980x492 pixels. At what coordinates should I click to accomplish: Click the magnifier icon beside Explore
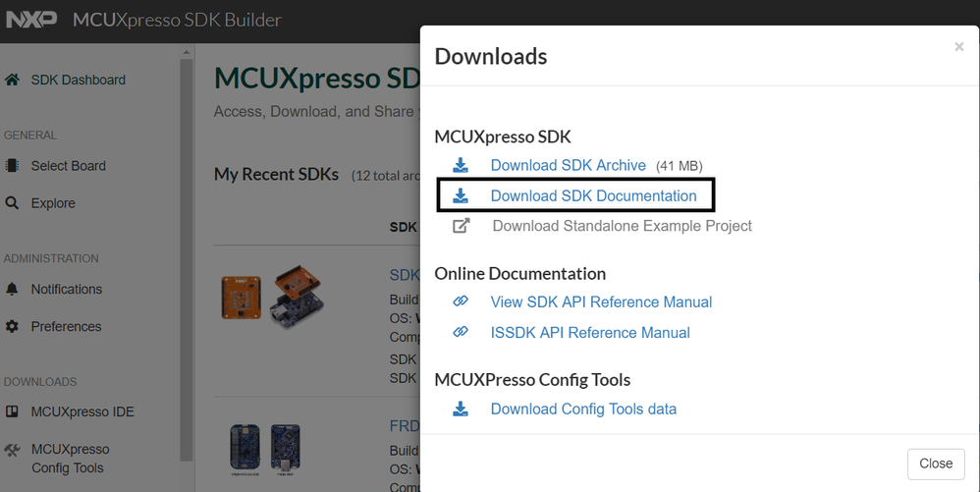click(x=13, y=203)
